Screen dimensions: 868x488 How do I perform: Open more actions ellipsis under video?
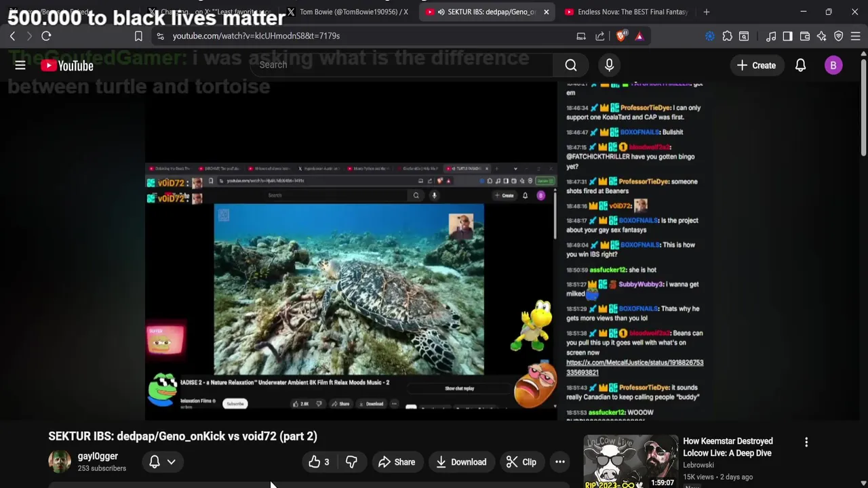click(x=560, y=462)
